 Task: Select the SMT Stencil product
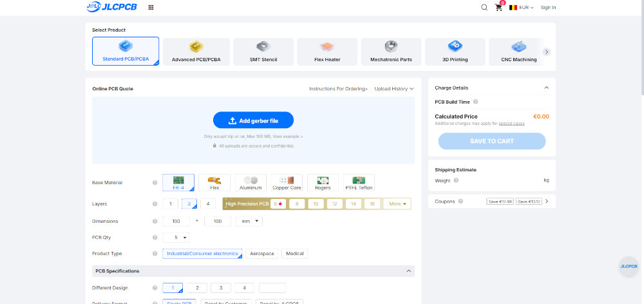263,52
